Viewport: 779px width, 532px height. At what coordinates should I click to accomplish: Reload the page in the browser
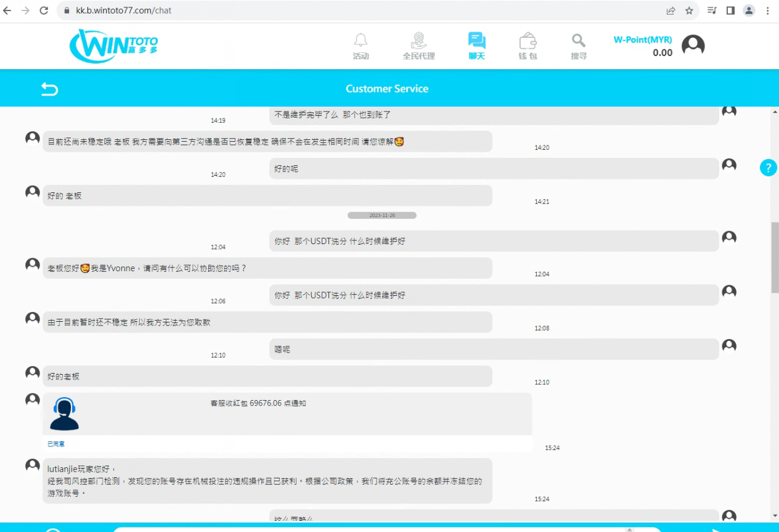pyautogui.click(x=44, y=10)
